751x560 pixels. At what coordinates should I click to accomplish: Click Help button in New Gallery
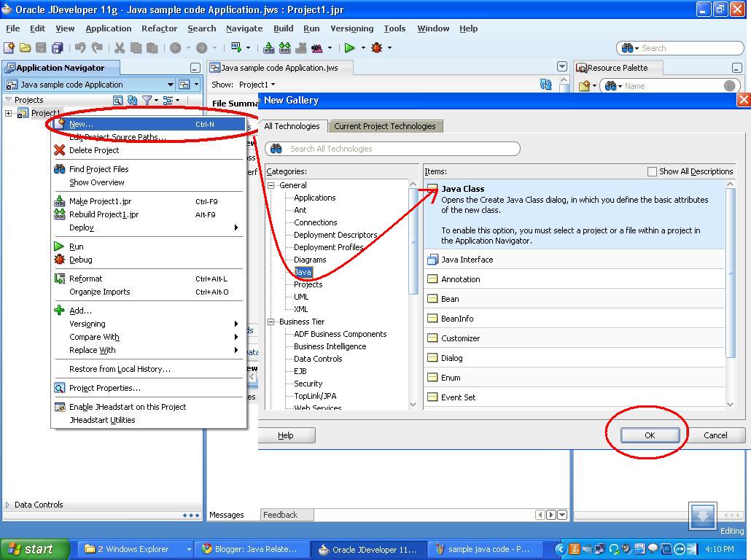286,435
